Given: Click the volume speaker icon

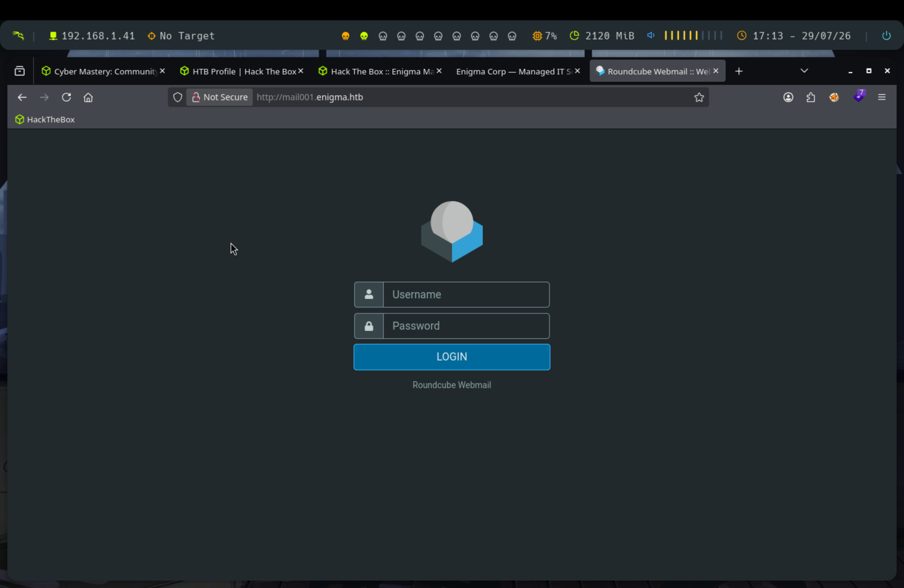Looking at the screenshot, I should [651, 35].
